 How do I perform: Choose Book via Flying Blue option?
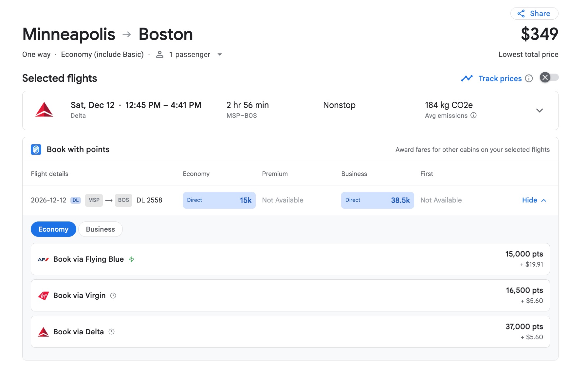click(290, 259)
